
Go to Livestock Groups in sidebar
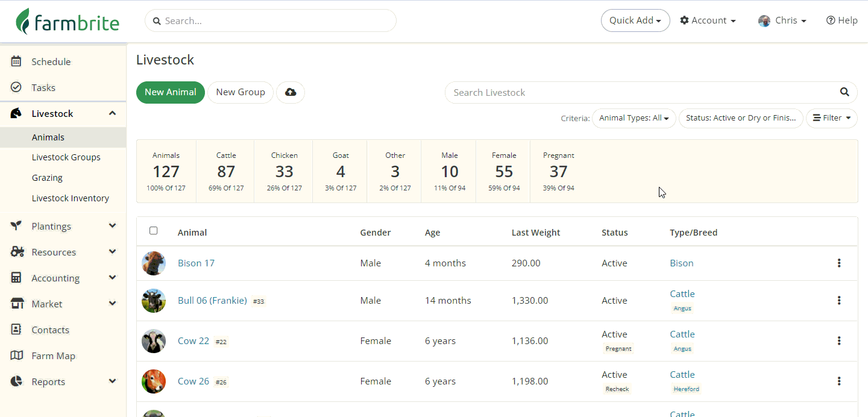(66, 157)
